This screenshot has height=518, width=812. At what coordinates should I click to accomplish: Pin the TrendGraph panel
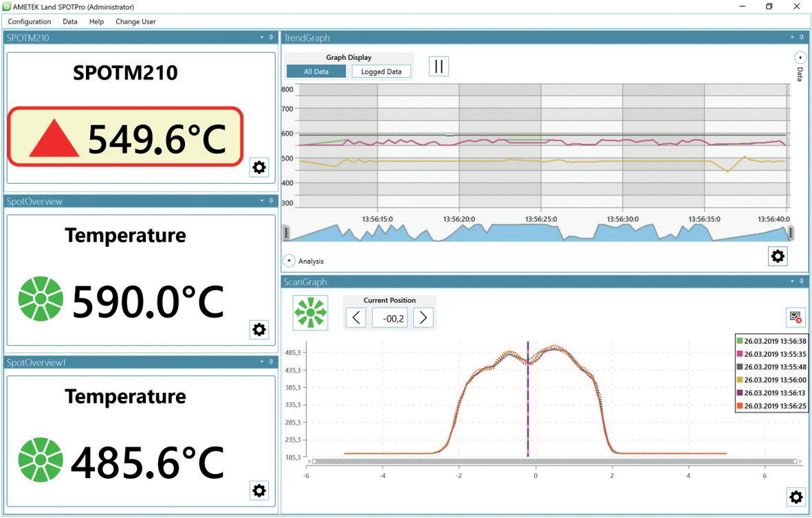802,38
